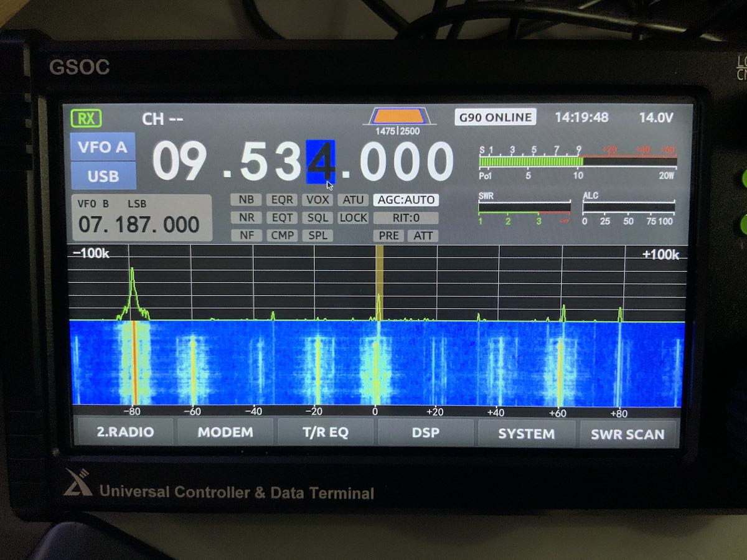Click the ALC meter bar

(629, 207)
